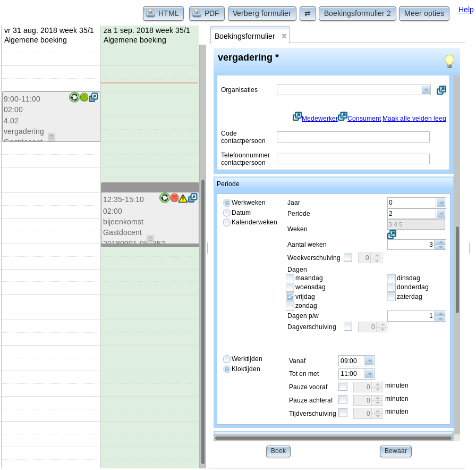Click recurrence icon on 9:00-11:00 booking

tap(74, 97)
